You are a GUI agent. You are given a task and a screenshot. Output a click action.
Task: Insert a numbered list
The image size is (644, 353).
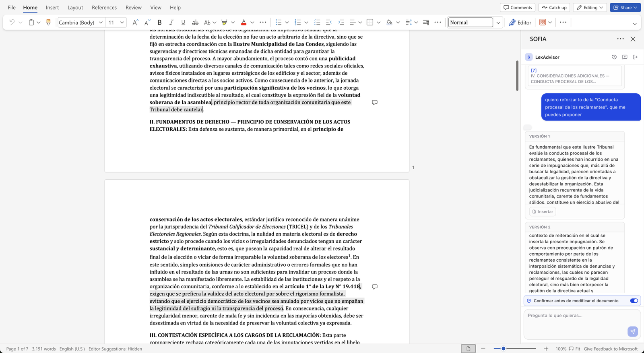click(297, 23)
